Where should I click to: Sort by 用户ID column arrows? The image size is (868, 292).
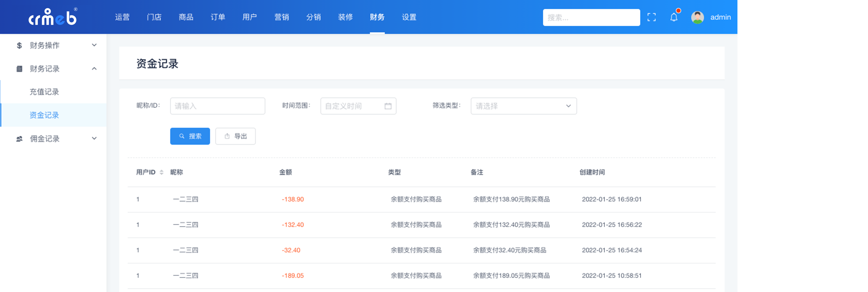(161, 172)
